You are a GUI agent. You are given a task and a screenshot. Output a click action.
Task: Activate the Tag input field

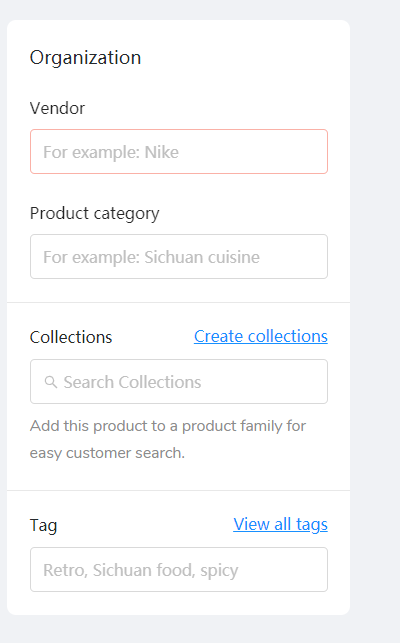tap(179, 570)
